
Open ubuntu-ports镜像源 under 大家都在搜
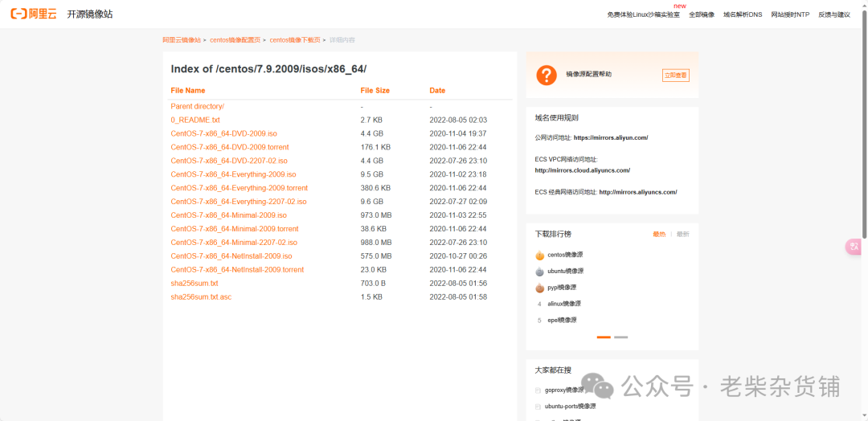click(570, 407)
